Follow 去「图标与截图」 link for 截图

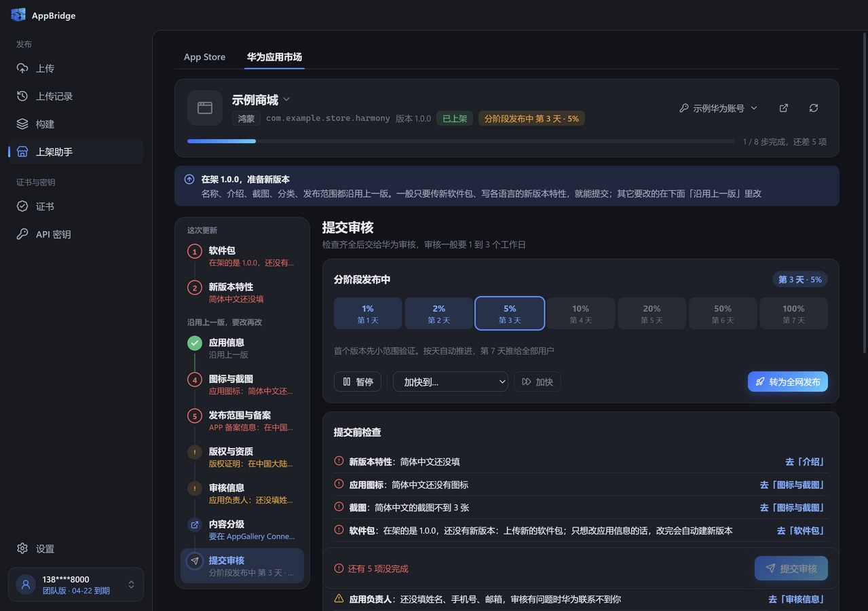pyautogui.click(x=792, y=507)
